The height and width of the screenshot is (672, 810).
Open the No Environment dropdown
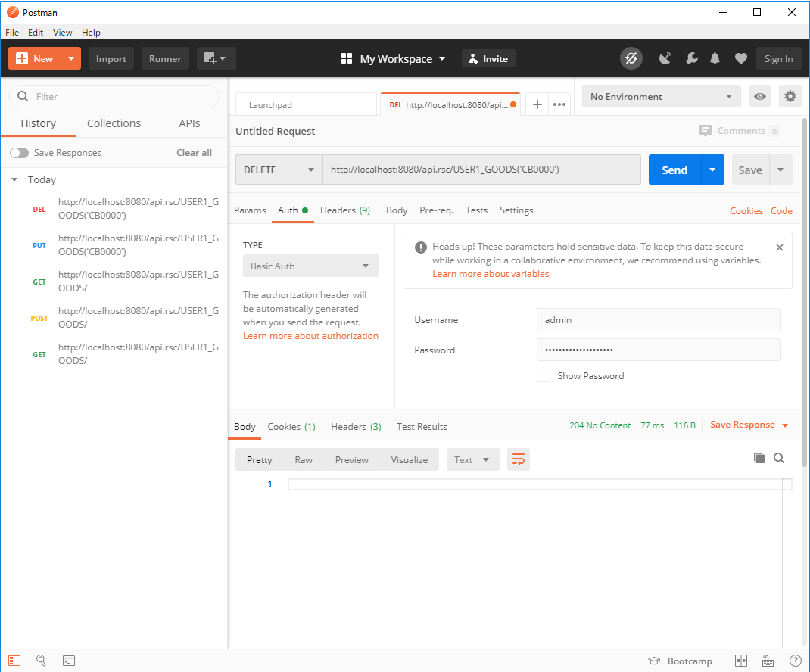point(661,97)
